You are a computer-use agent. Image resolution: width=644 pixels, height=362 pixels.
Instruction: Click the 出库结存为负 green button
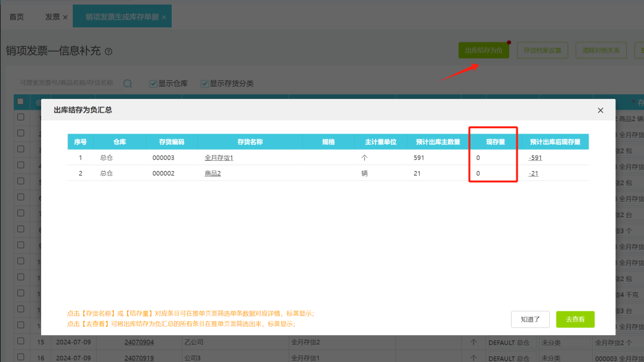click(484, 50)
